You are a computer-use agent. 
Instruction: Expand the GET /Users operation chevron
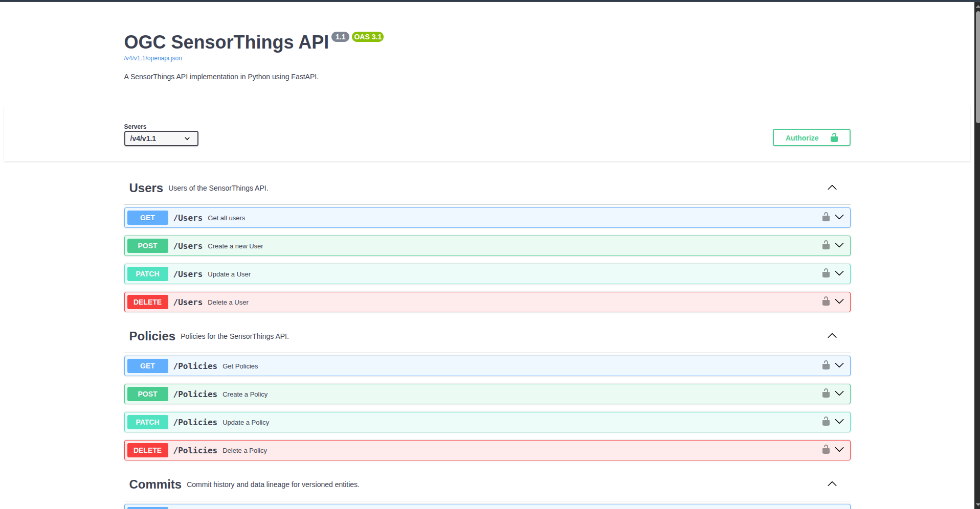pyautogui.click(x=839, y=217)
